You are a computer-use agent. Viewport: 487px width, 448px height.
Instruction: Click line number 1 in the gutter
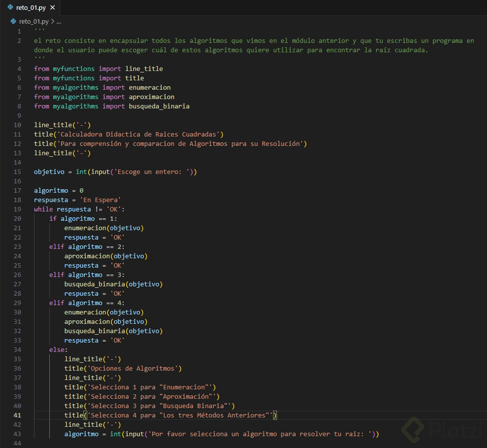pyautogui.click(x=19, y=32)
